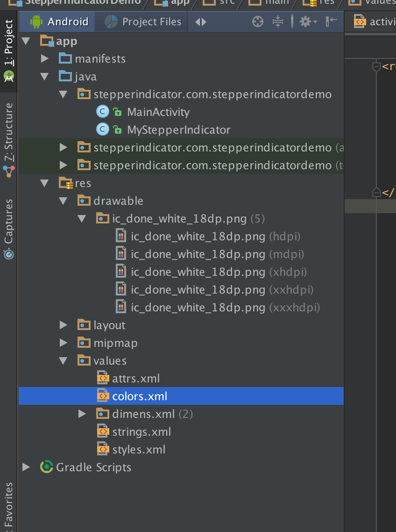The height and width of the screenshot is (532, 396).
Task: Click the fold marker in editor gutter
Action: pos(376,67)
